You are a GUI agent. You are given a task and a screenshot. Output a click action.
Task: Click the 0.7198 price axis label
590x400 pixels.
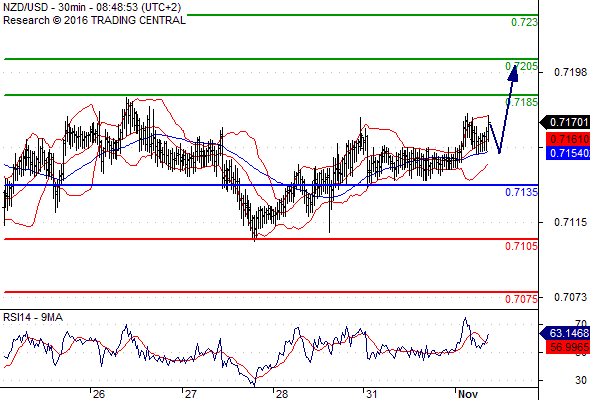click(x=570, y=72)
